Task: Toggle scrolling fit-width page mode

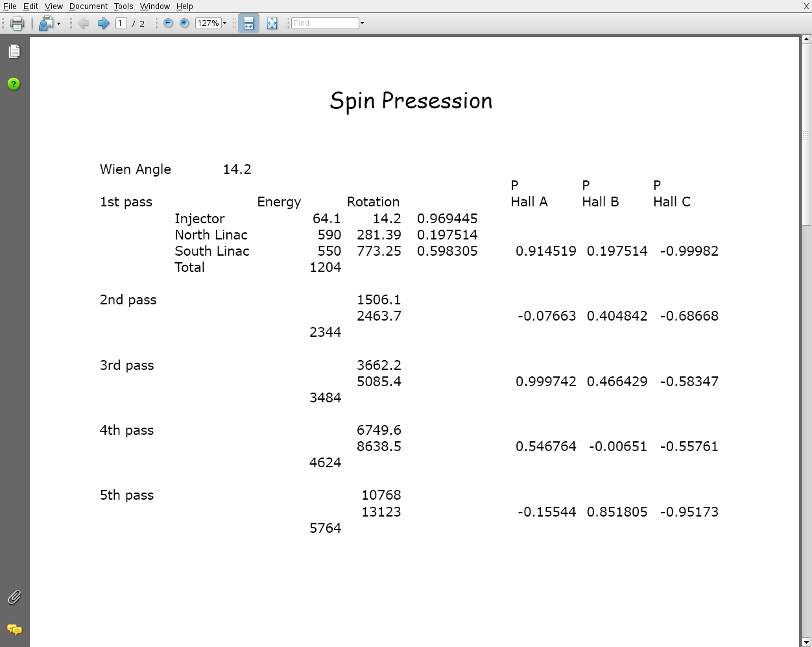Action: 248,23
